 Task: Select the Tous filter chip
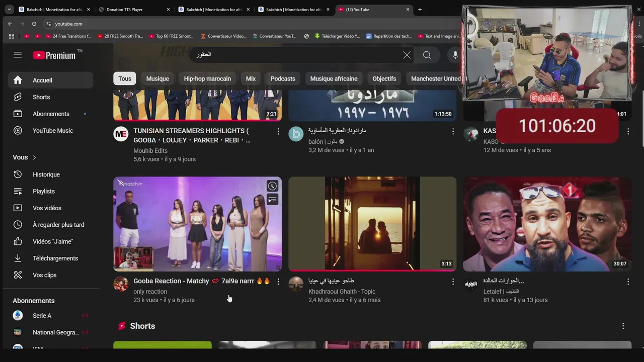coord(125,78)
